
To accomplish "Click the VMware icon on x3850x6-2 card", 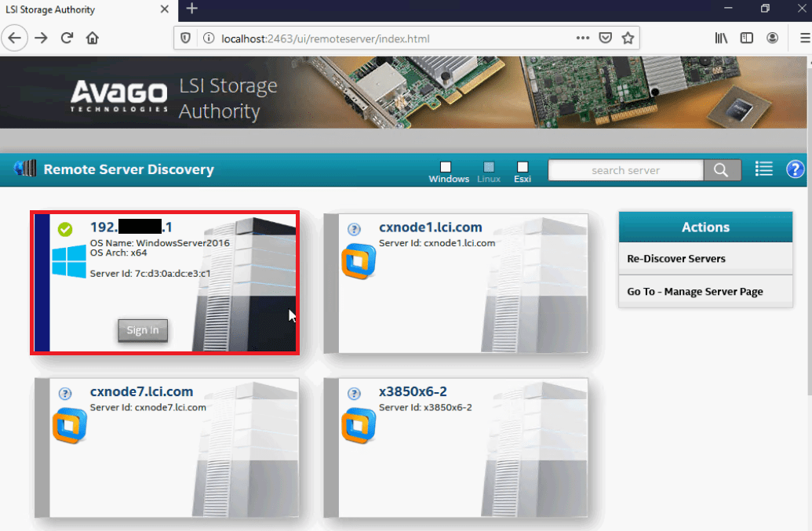I will click(x=359, y=426).
